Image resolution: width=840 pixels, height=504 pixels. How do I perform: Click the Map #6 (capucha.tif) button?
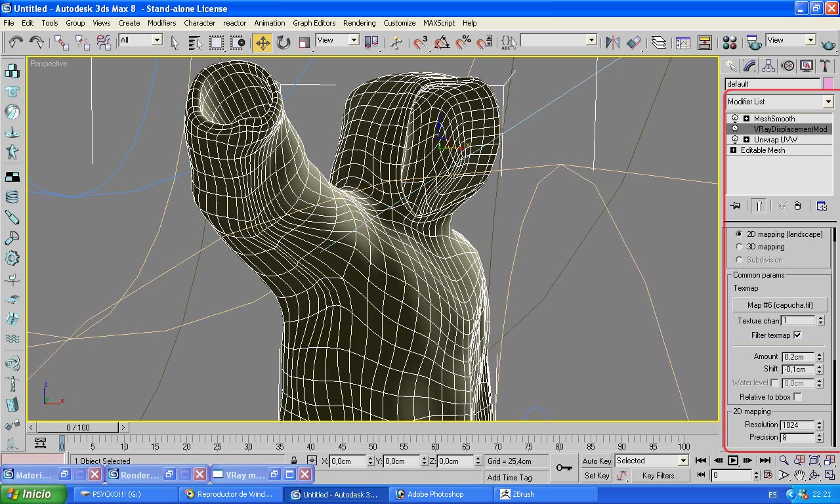tap(780, 305)
